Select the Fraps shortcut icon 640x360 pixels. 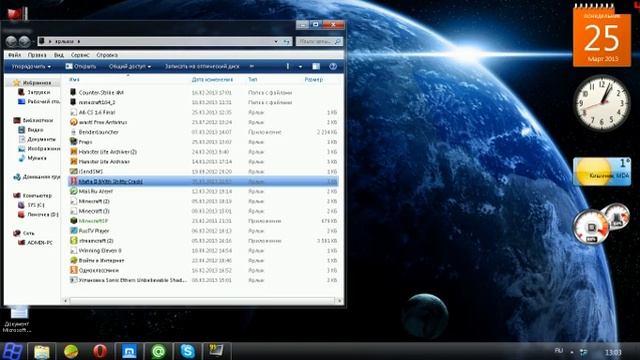click(73, 142)
